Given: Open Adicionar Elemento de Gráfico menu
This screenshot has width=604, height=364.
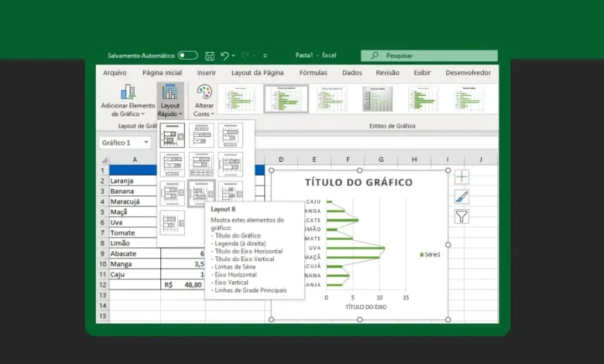Looking at the screenshot, I should pos(128,101).
